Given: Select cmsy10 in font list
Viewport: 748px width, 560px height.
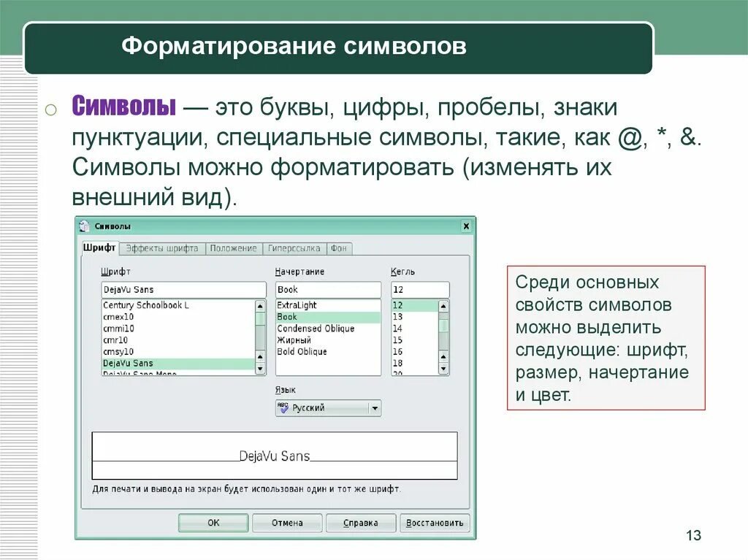Looking at the screenshot, I should tap(178, 351).
